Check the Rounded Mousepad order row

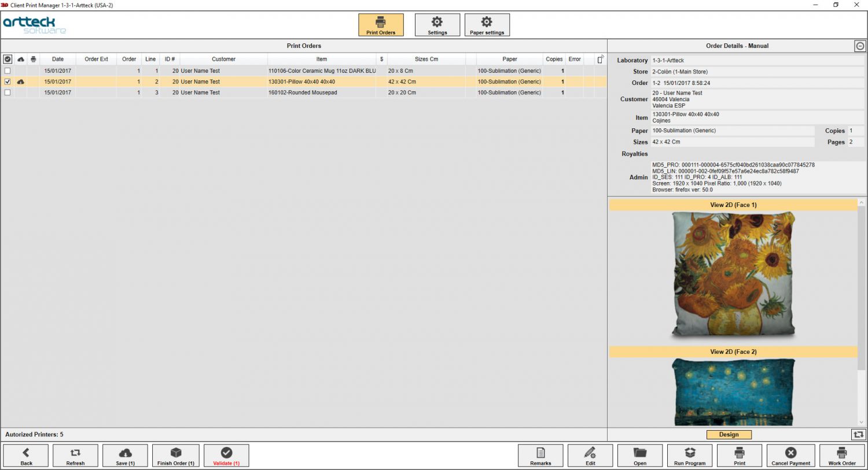point(8,92)
